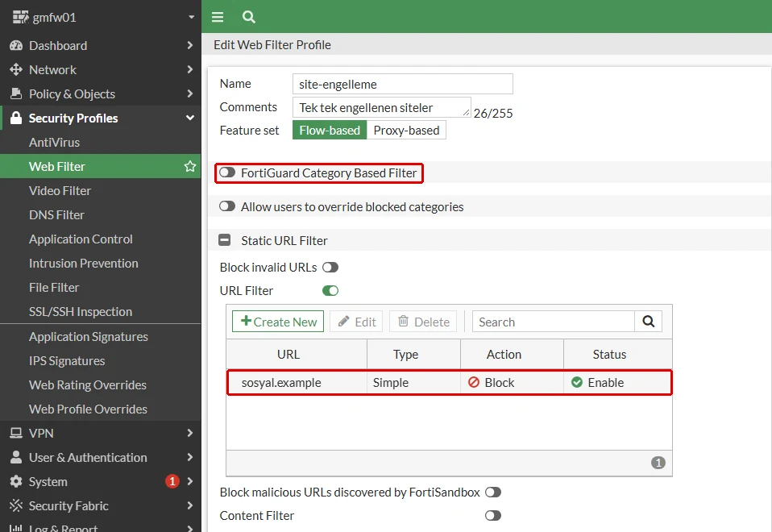The width and height of the screenshot is (772, 532).
Task: Click the Network arrows icon
Action: click(x=16, y=69)
